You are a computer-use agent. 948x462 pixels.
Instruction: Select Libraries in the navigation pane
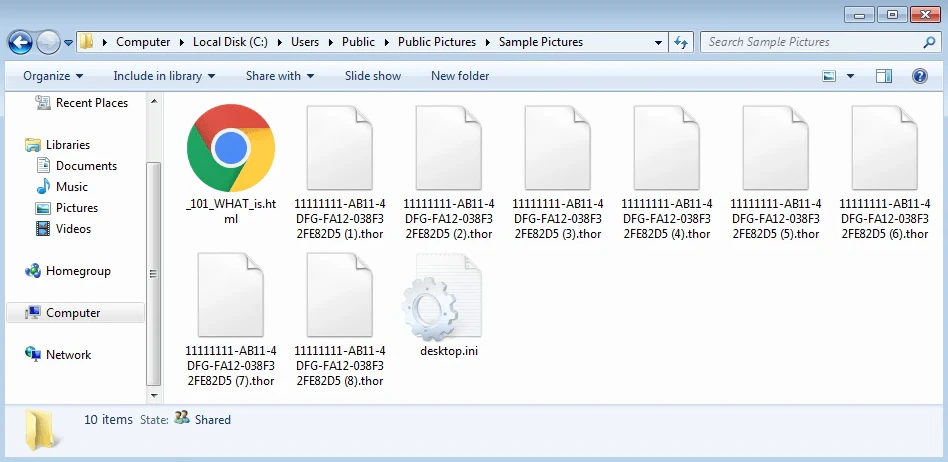pos(68,145)
